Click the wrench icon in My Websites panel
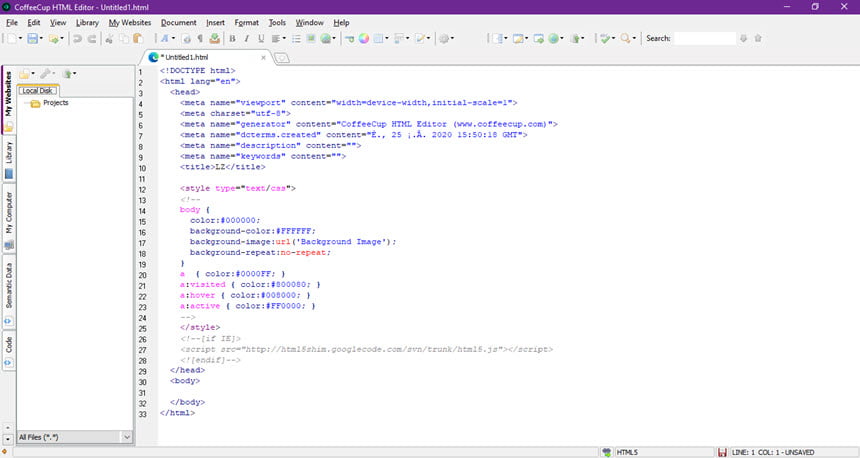This screenshot has width=860, height=458. click(x=46, y=73)
